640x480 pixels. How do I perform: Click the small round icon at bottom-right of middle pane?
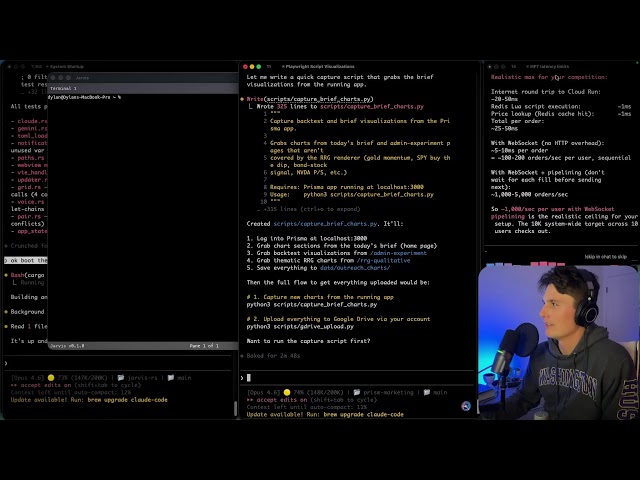[466, 406]
